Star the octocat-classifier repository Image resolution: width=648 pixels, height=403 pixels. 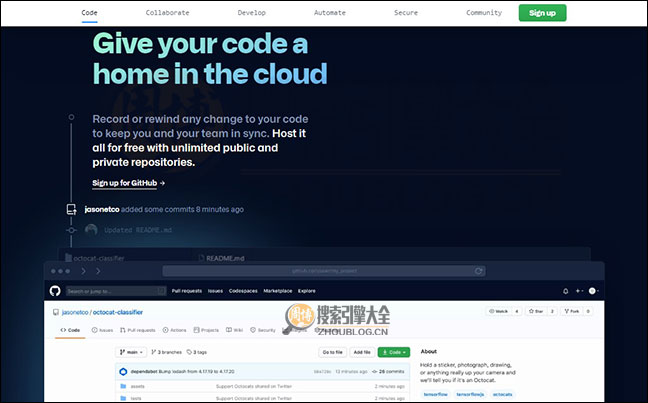(x=536, y=311)
